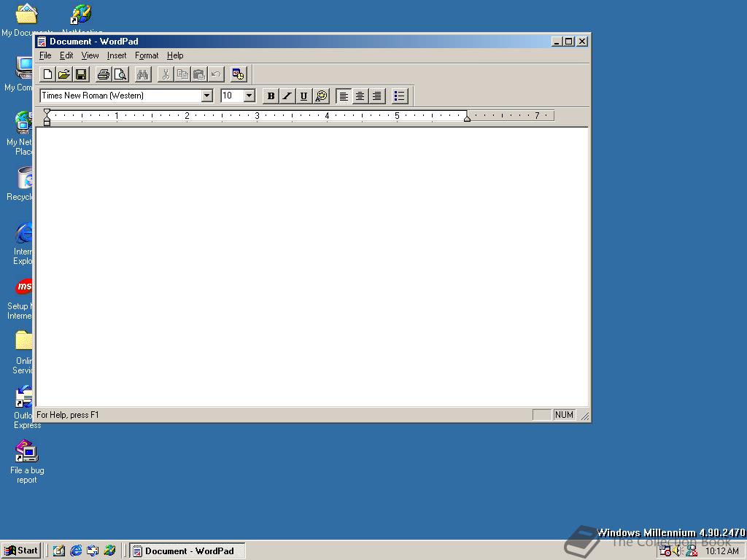Save the document with the floppy disk icon
The height and width of the screenshot is (560, 747).
pyautogui.click(x=80, y=74)
